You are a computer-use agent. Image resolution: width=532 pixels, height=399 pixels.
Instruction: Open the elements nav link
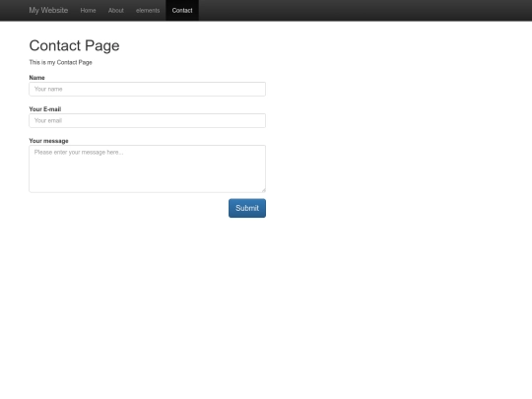click(x=148, y=11)
